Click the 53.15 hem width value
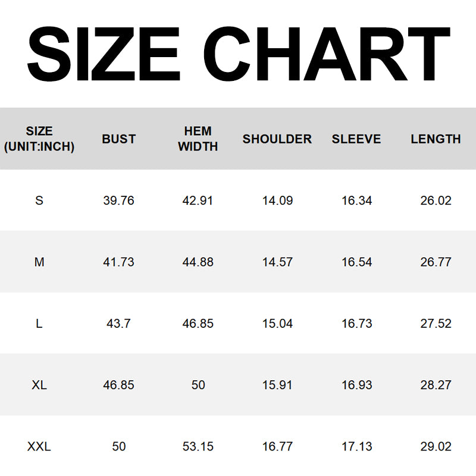476x476 pixels. [x=198, y=446]
